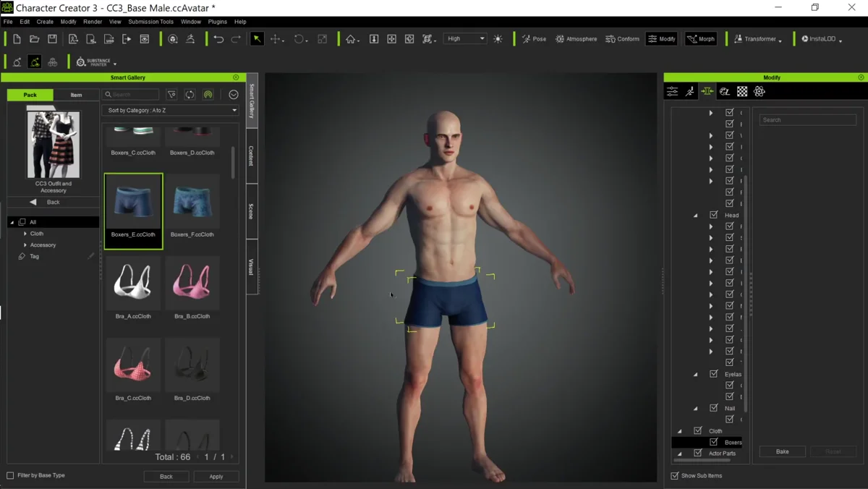Click the Conform toolbar button
This screenshot has height=489, width=868.
click(622, 39)
